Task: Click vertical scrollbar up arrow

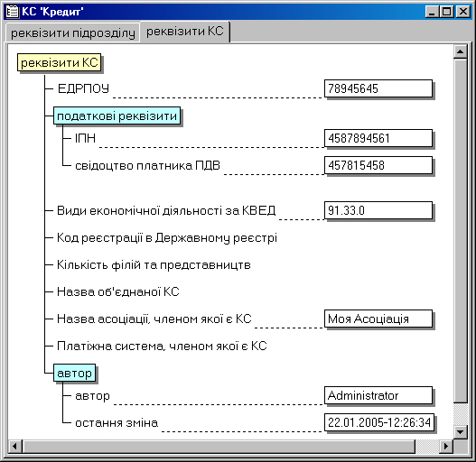Action: pos(461,51)
